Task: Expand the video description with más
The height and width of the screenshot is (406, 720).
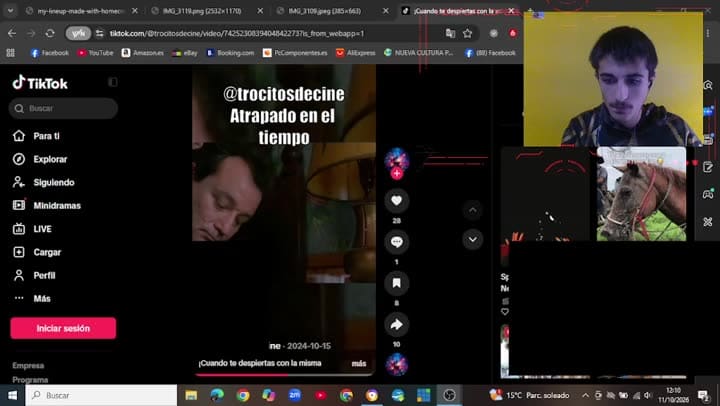Action: tap(359, 363)
